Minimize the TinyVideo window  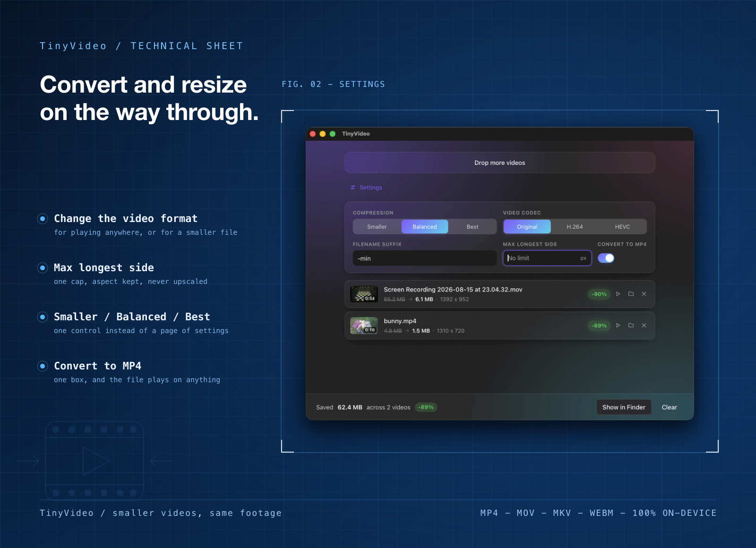323,134
